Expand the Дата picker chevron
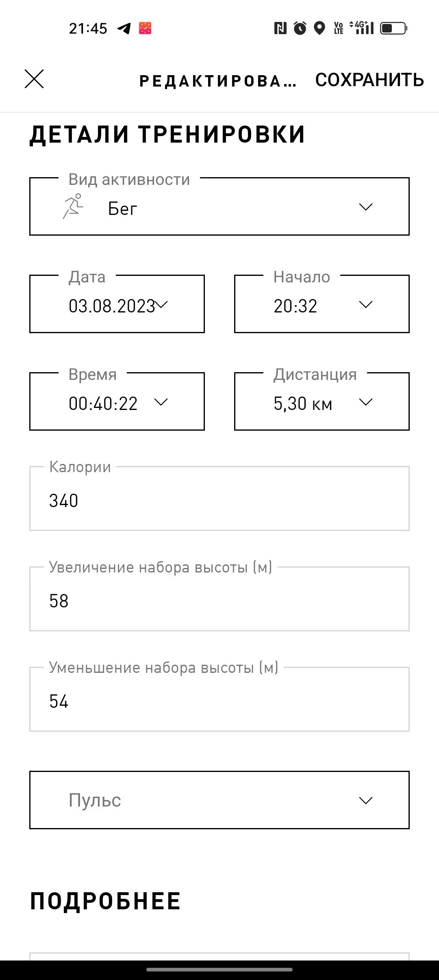This screenshot has width=439, height=980. 161,304
